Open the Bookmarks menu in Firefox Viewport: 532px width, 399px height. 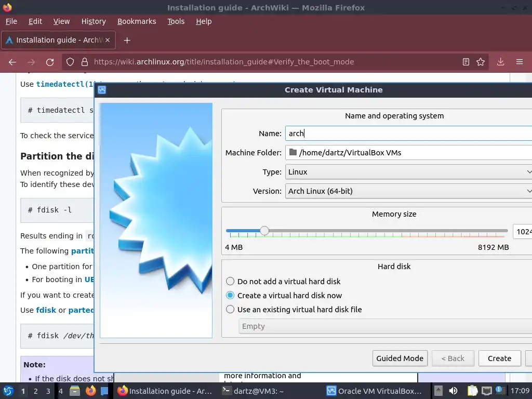coord(137,21)
